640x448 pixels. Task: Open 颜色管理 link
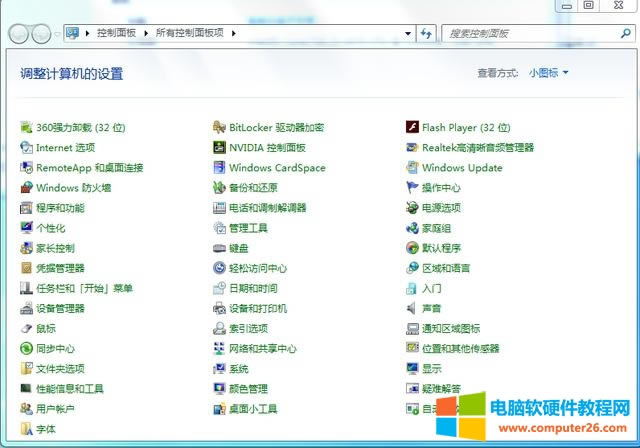[x=248, y=388]
